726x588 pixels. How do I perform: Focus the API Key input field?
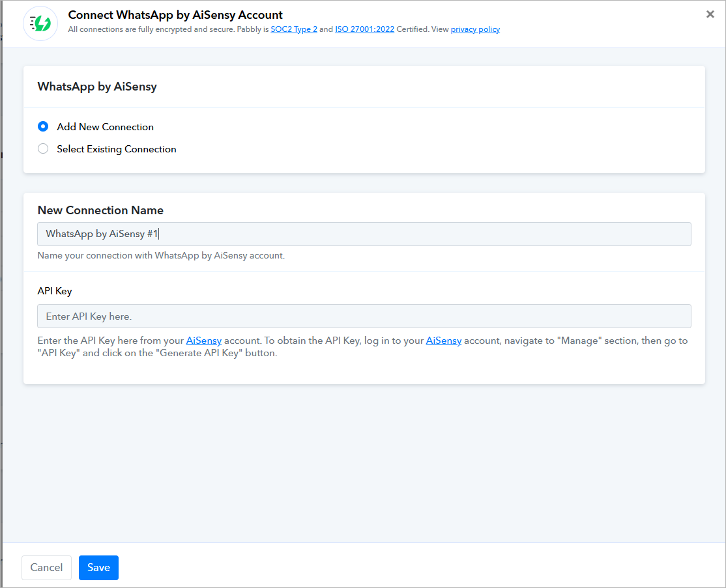(364, 316)
